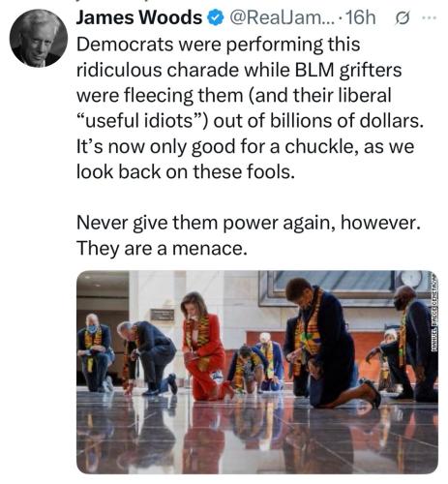Open the 16h timestamp permalink
The height and width of the screenshot is (484, 448).
[x=360, y=18]
